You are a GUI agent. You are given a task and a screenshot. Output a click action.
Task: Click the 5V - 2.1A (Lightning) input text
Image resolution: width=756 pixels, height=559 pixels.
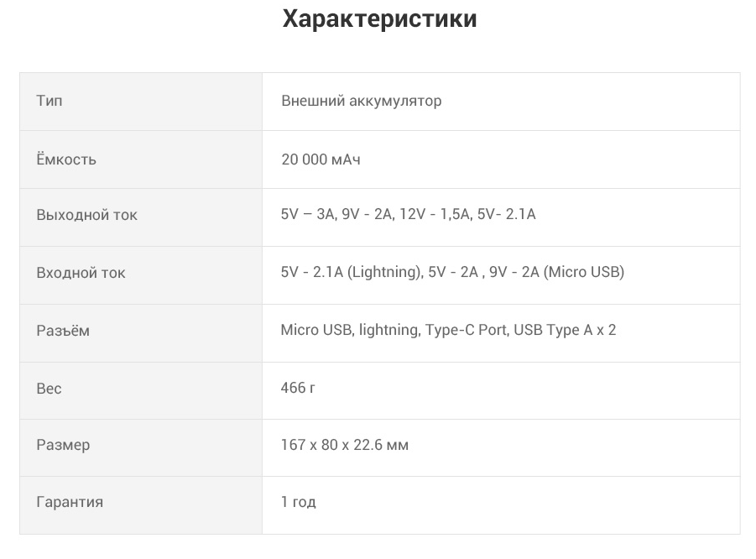(x=351, y=272)
